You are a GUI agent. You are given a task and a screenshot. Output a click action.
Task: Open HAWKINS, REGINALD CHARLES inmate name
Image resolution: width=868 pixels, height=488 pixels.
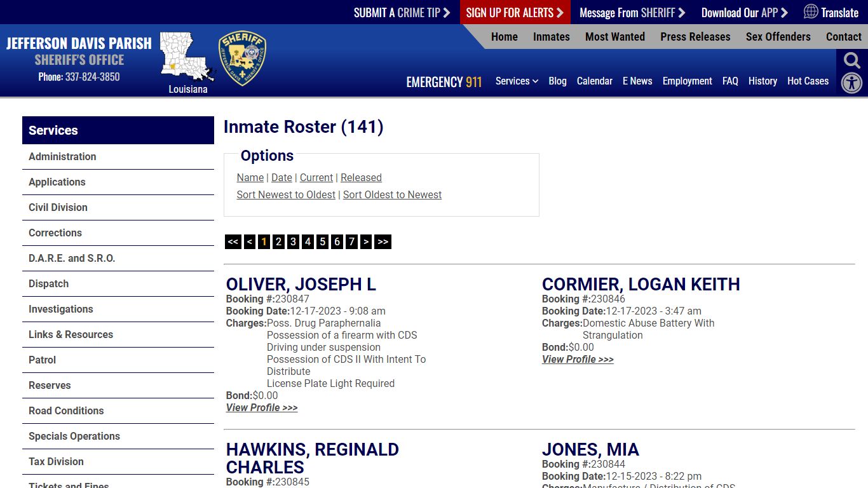pos(313,458)
